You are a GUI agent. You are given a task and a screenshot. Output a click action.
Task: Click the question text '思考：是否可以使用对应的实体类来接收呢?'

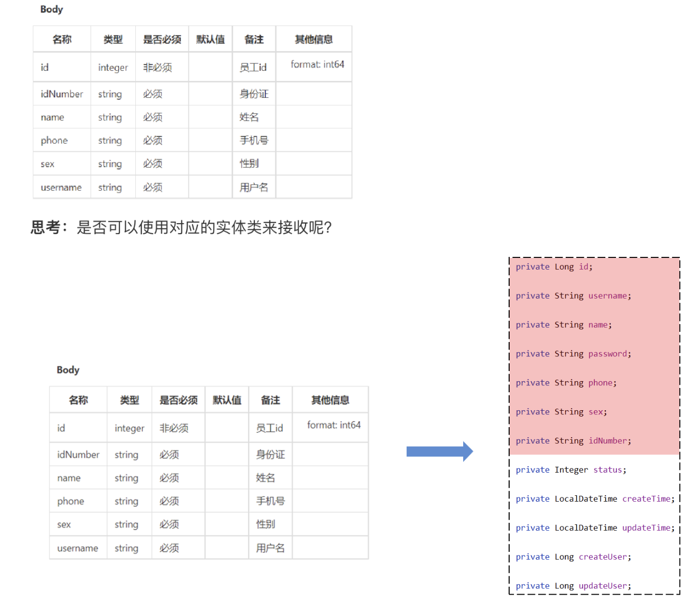[181, 227]
